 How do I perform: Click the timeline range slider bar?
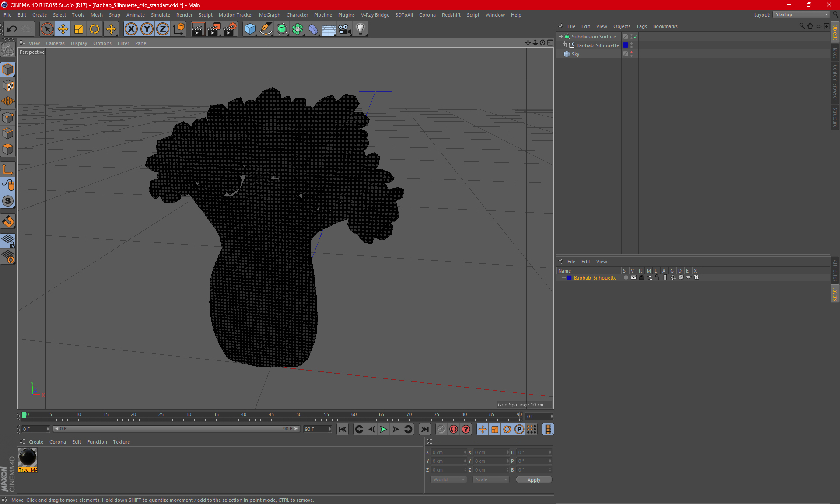pyautogui.click(x=176, y=429)
